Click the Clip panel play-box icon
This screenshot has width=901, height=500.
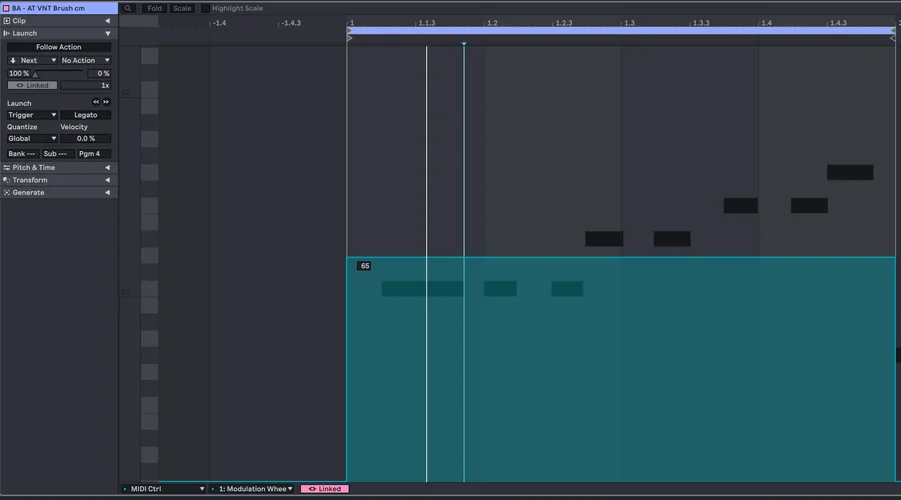pyautogui.click(x=7, y=21)
